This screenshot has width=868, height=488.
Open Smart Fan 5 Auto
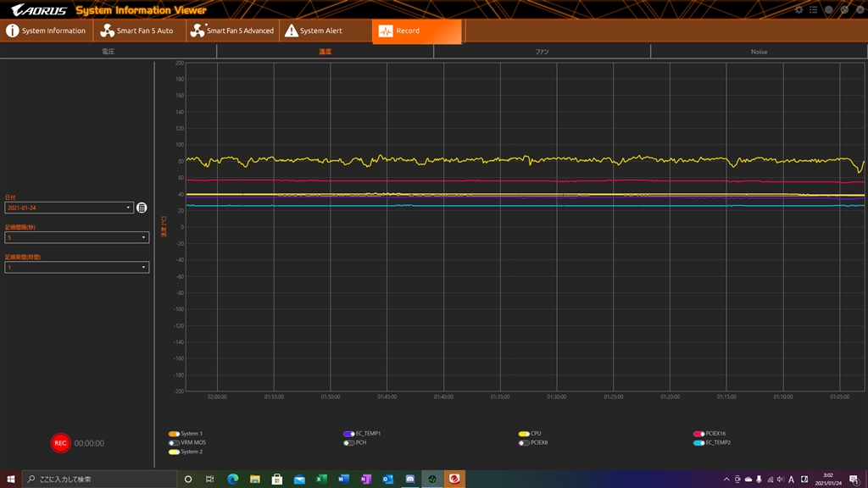(x=136, y=31)
